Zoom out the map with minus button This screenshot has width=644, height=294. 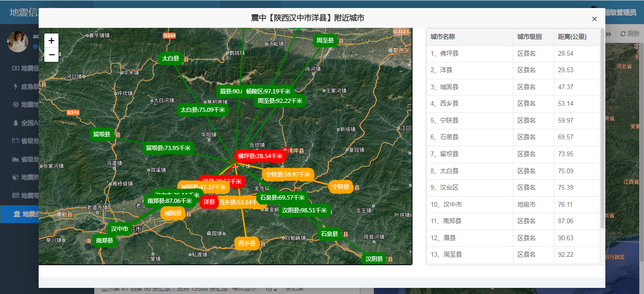tap(51, 55)
